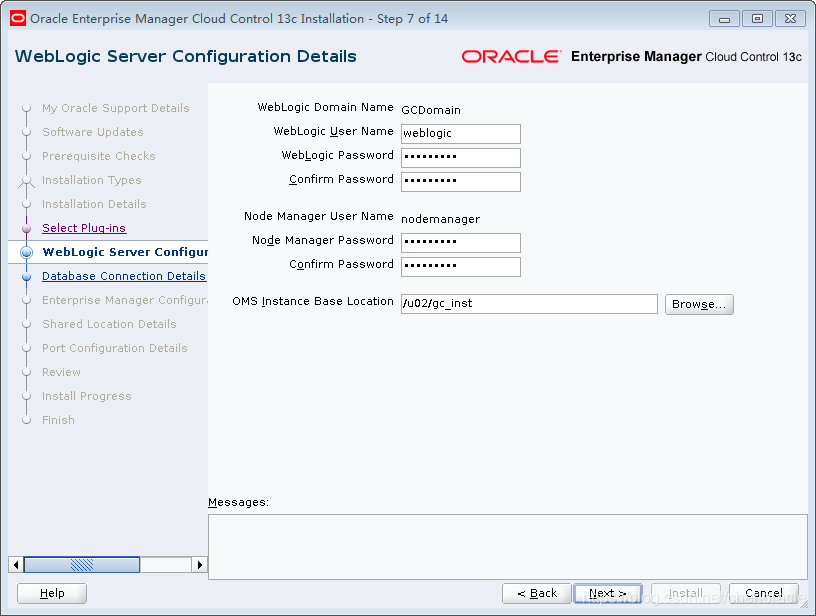This screenshot has height=616, width=816.
Task: Click the Browse button
Action: [x=699, y=304]
